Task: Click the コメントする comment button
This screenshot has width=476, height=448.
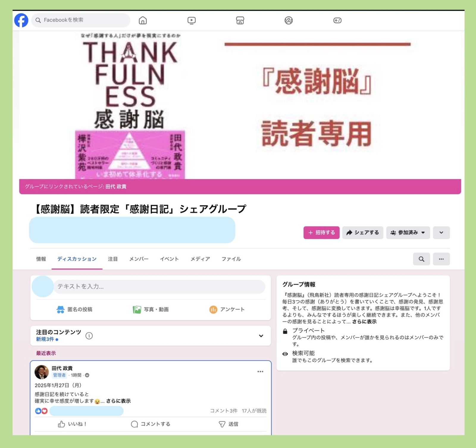Action: point(151,424)
